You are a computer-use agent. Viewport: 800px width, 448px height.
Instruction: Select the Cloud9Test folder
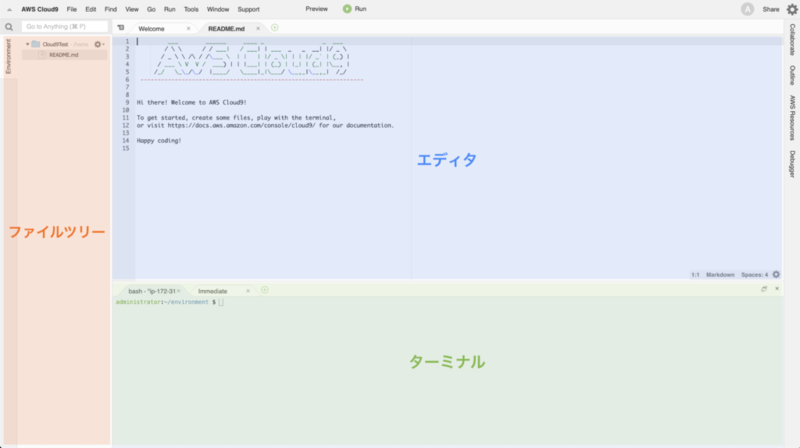[x=55, y=44]
